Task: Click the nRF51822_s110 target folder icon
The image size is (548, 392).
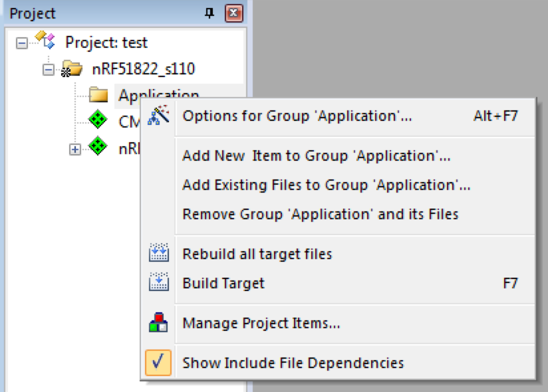Action: point(70,69)
